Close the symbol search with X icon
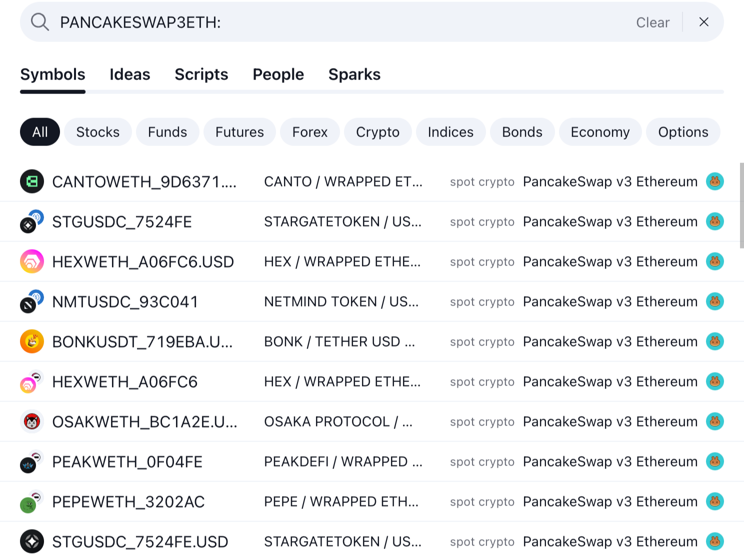The width and height of the screenshot is (744, 560). (x=703, y=22)
